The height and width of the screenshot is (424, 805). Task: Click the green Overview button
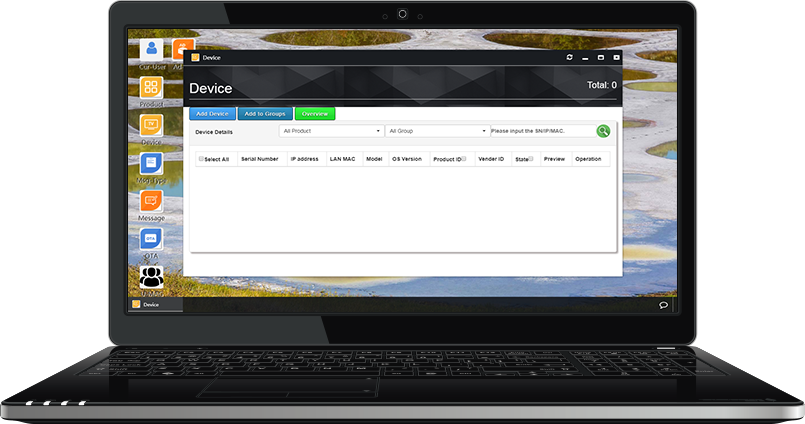tap(315, 114)
